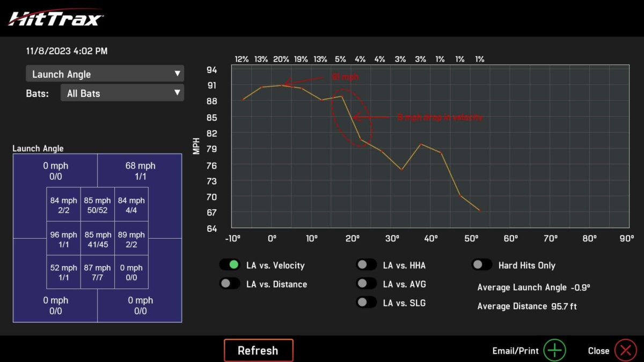Click the date 11/8/2023 4:02 PM text
The image size is (644, 362).
[x=67, y=51]
